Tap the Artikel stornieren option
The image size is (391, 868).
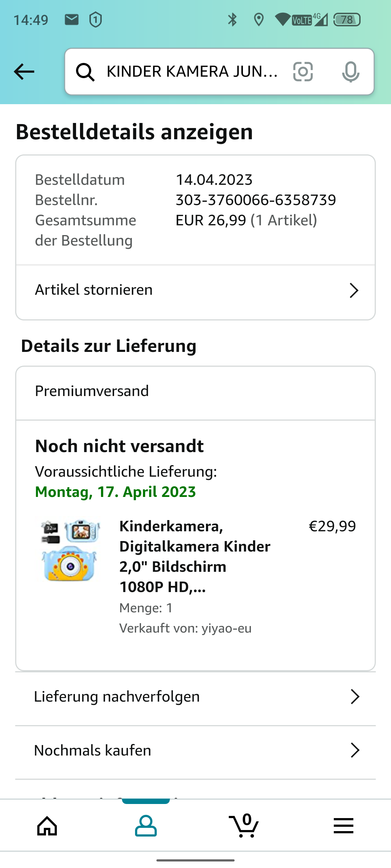click(94, 290)
